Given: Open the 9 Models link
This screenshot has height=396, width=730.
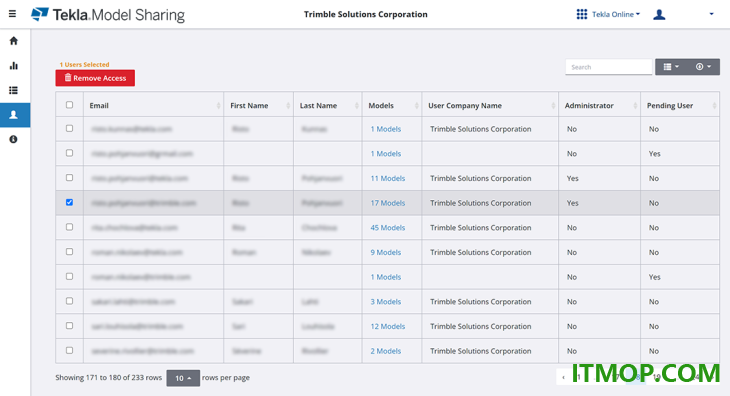Looking at the screenshot, I should click(385, 252).
